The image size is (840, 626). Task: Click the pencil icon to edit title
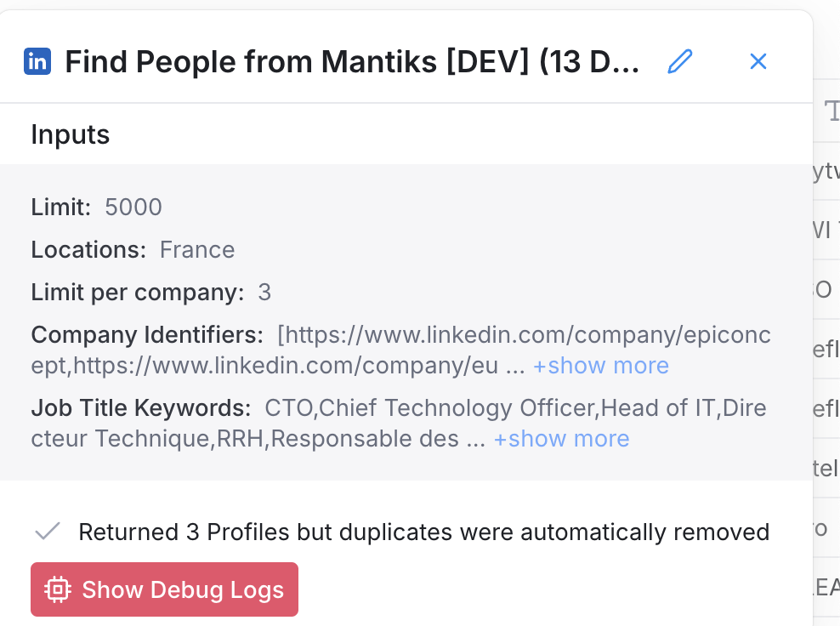click(x=680, y=61)
